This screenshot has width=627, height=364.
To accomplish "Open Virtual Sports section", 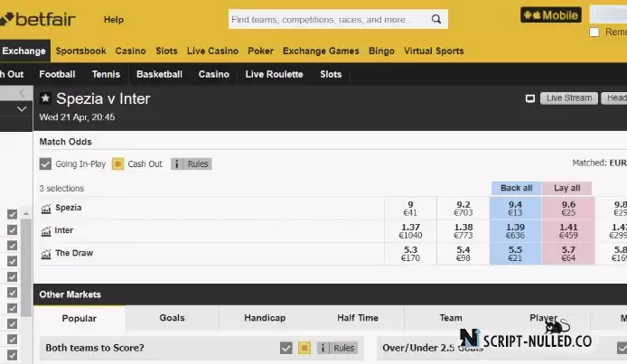I will (434, 51).
